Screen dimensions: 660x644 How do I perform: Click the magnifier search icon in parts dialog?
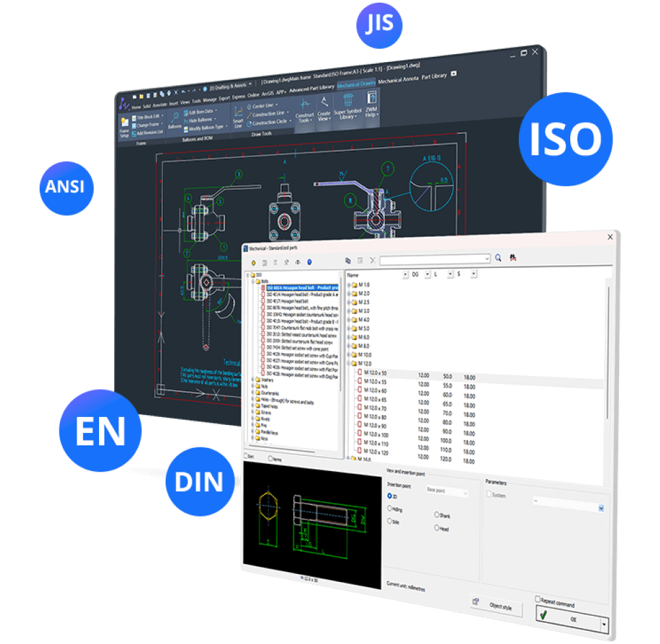(x=499, y=258)
